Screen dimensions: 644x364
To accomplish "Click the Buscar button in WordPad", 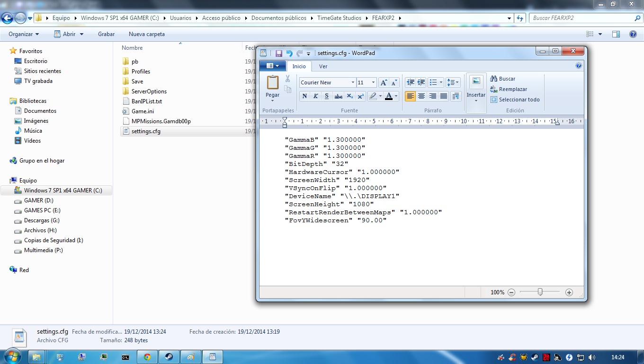I will tap(503, 79).
